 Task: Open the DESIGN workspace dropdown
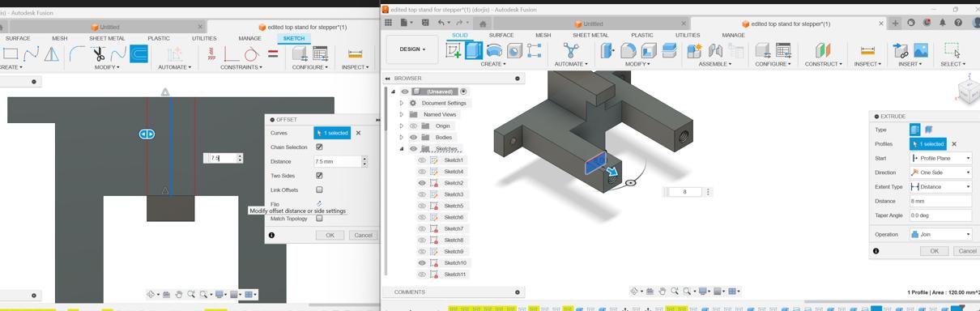[412, 49]
